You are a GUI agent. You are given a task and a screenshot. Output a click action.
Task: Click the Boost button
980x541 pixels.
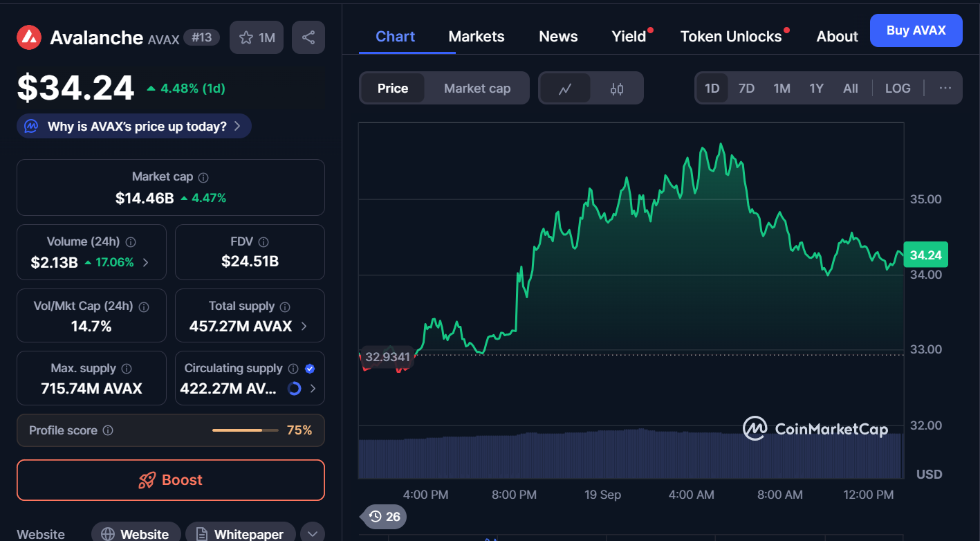coord(171,480)
